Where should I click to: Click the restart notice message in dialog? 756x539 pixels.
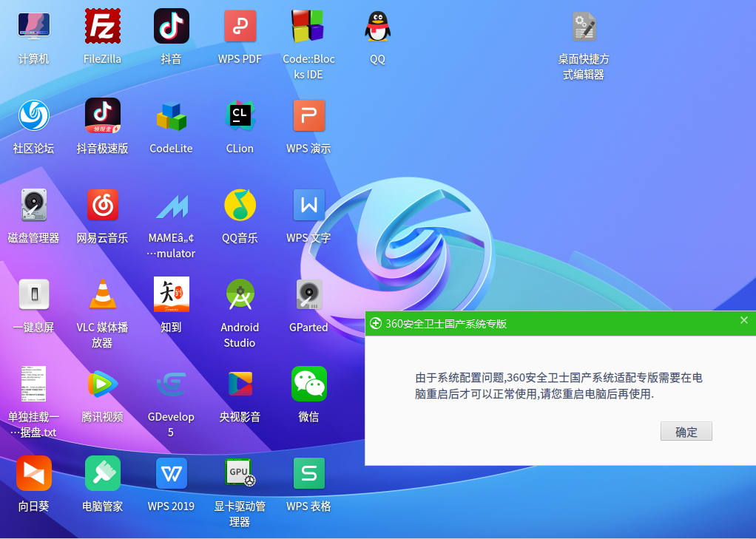[558, 386]
